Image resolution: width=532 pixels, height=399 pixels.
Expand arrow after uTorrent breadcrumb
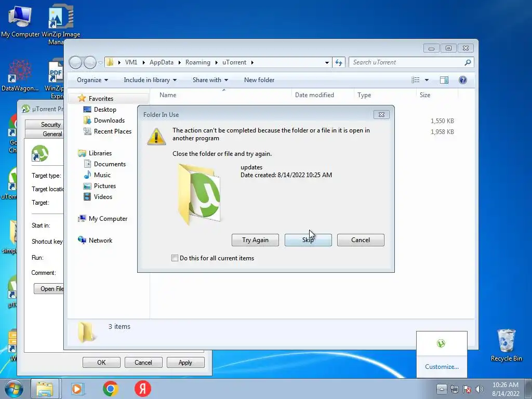tap(252, 62)
